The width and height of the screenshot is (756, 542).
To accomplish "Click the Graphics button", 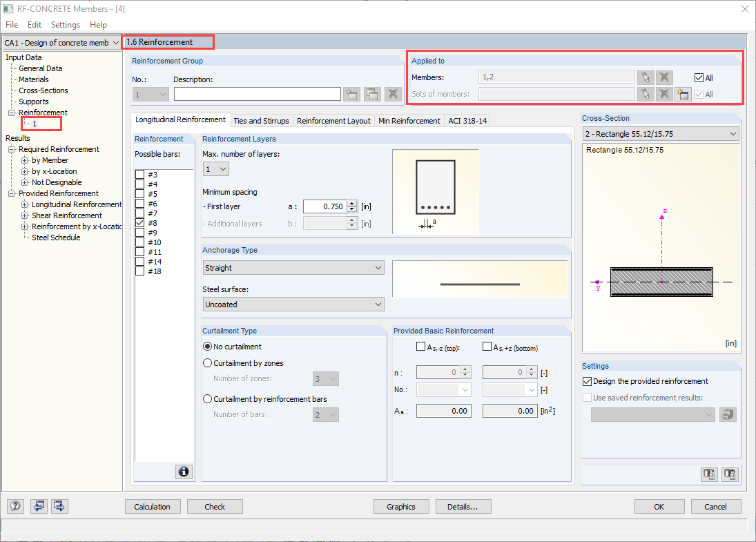I will 401,506.
